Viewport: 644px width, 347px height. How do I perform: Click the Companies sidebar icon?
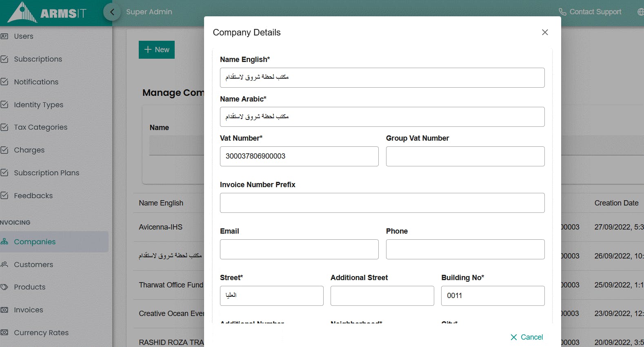pos(4,242)
